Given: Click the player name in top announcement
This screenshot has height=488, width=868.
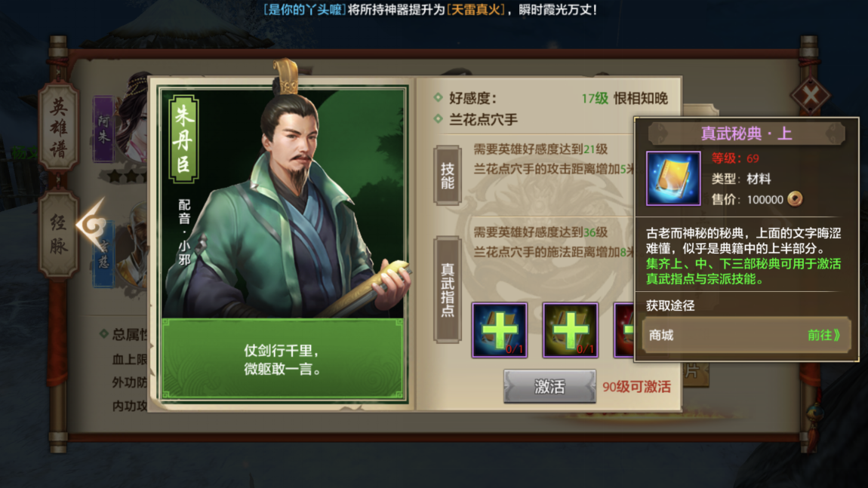Looking at the screenshot, I should click(x=304, y=9).
